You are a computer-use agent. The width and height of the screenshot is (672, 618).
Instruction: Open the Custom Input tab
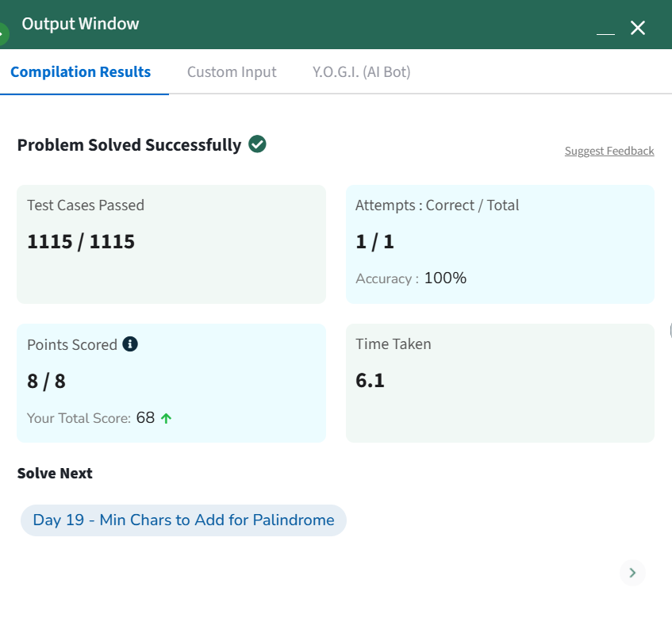point(232,71)
